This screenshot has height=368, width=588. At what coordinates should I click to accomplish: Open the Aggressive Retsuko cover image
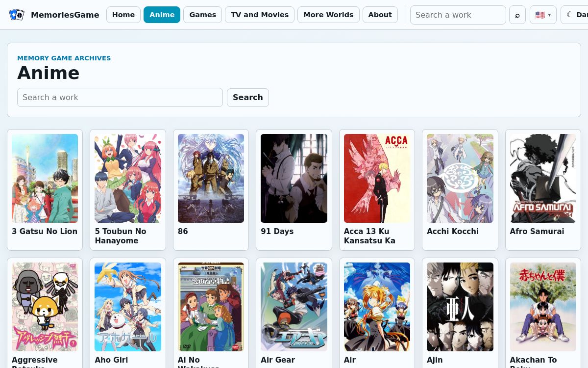[x=45, y=307]
